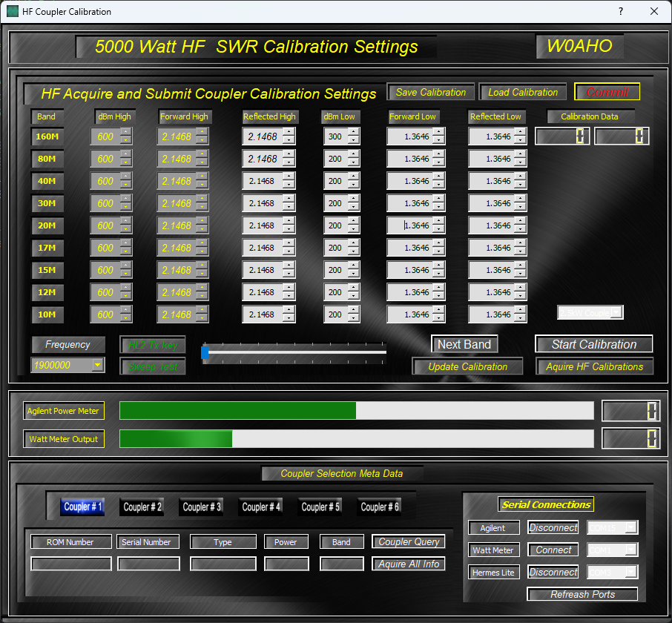Screen dimensions: 672x623
Task: Click the empty Serial Number field
Action: click(x=148, y=564)
